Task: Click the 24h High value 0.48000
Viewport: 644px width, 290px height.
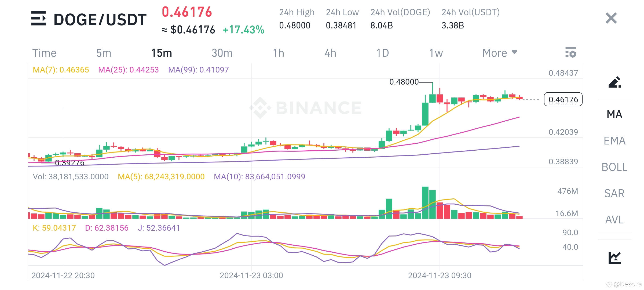Action: (x=295, y=26)
